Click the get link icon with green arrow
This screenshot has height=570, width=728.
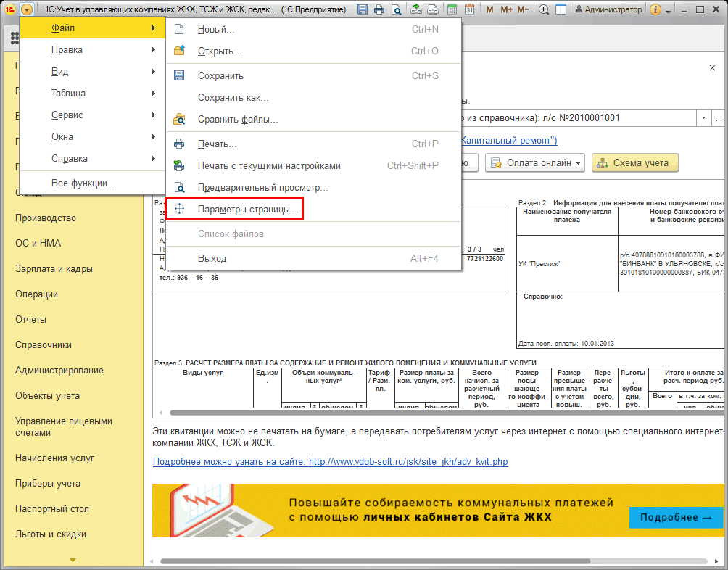coord(416,9)
